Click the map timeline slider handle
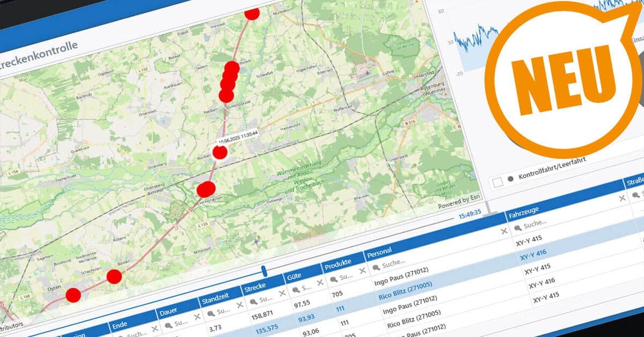Screen dimensions: 644x337 (264, 271)
